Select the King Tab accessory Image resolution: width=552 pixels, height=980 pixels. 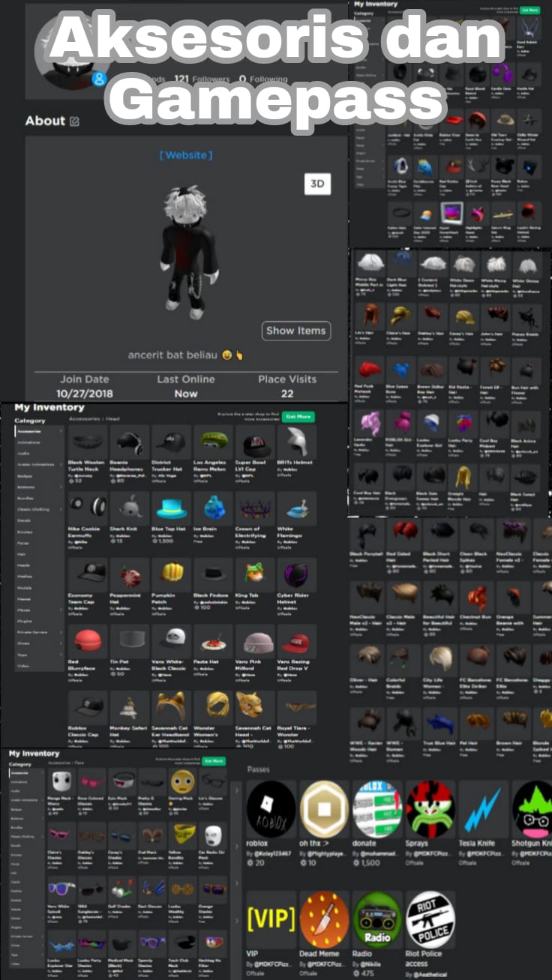pos(255,574)
